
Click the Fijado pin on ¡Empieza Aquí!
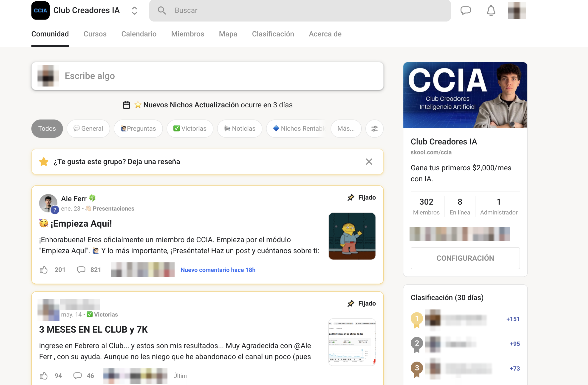[x=362, y=198]
